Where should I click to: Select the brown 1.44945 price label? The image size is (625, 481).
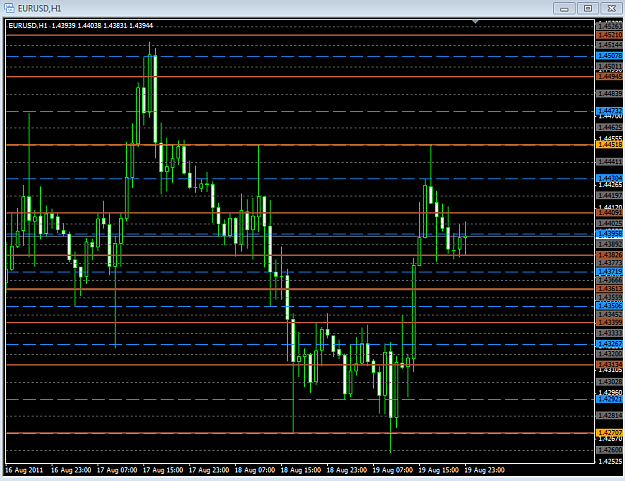coord(610,76)
